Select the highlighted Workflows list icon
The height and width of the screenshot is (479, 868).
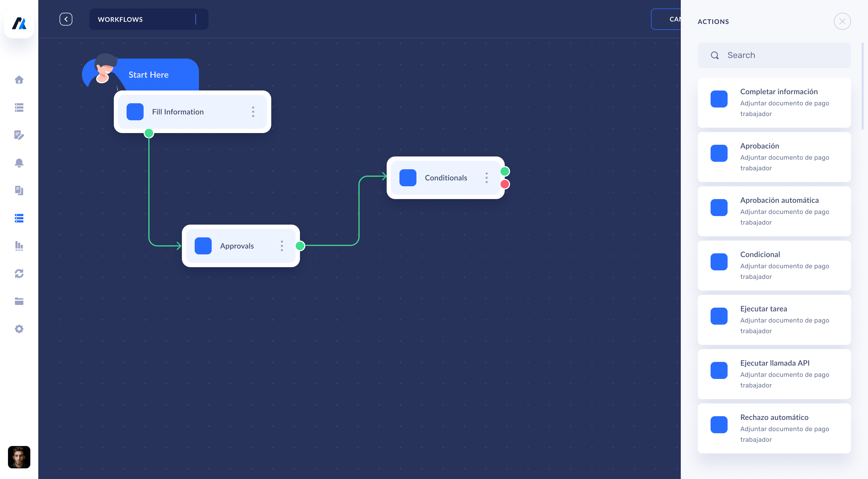19,218
